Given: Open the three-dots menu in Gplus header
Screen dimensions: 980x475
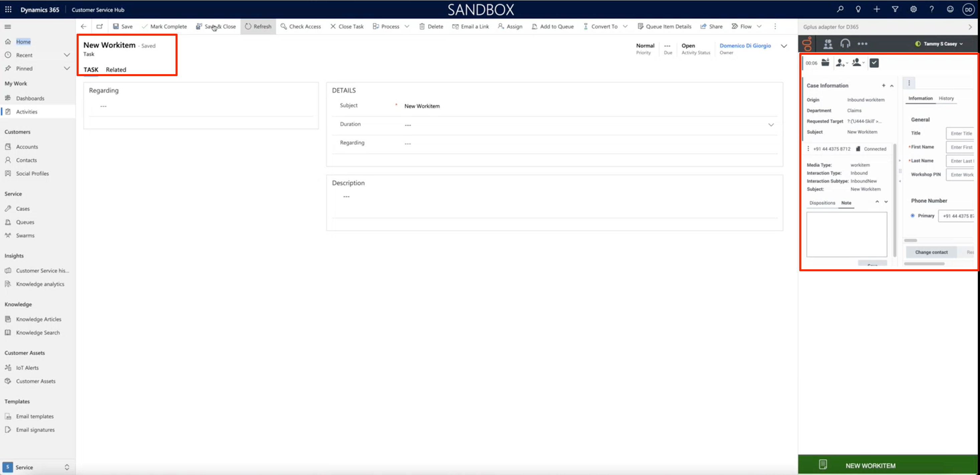Looking at the screenshot, I should click(862, 44).
